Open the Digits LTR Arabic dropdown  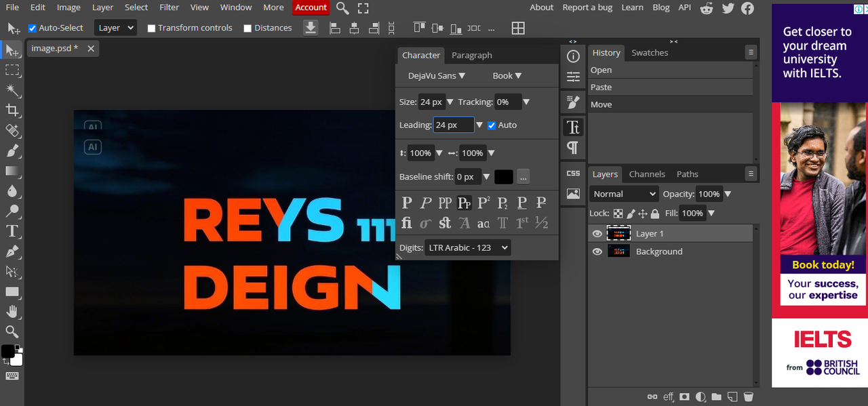click(x=468, y=248)
